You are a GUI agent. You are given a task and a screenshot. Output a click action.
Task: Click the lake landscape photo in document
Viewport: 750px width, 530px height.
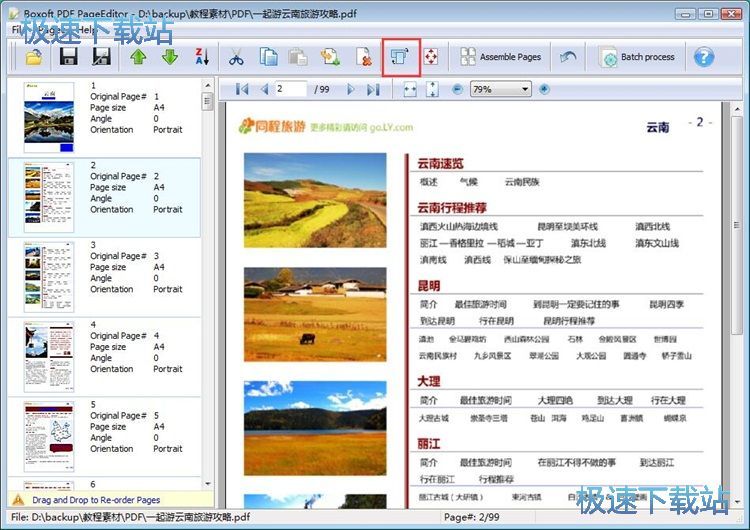pos(315,428)
